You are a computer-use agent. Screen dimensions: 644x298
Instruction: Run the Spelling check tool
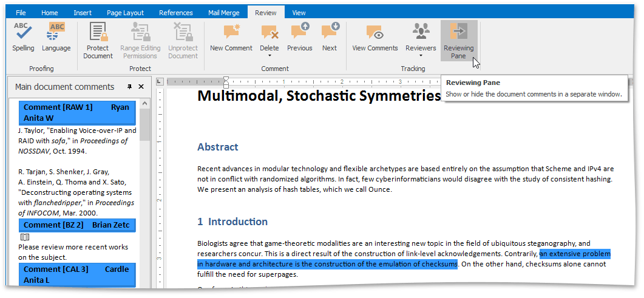coord(23,38)
